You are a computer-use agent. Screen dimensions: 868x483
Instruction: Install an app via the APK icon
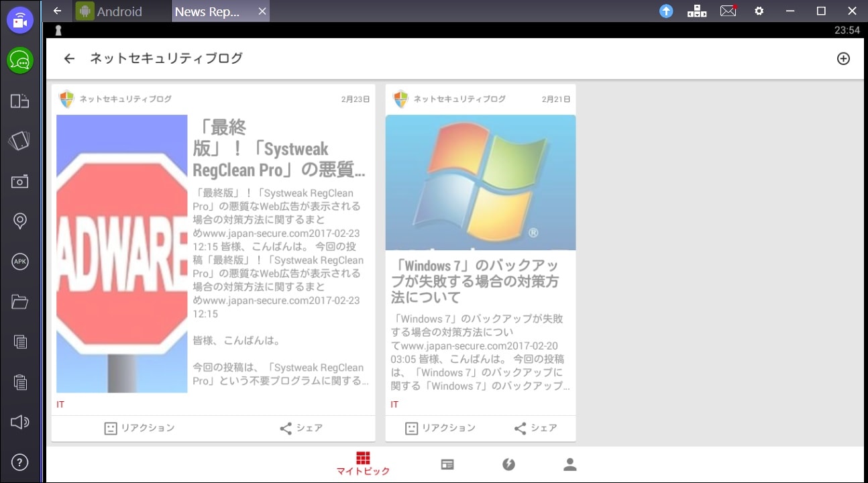pyautogui.click(x=20, y=262)
